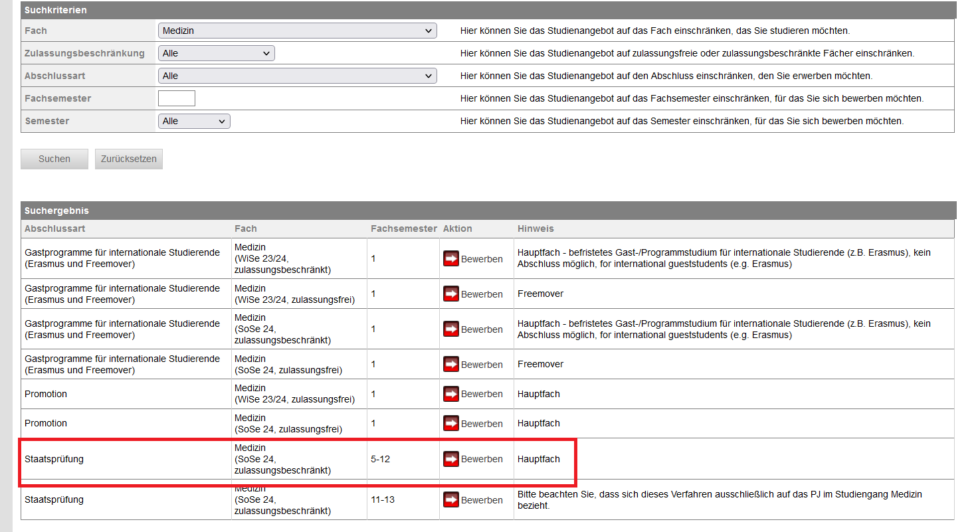The width and height of the screenshot is (980, 532).
Task: Click the Promotion cell in the WiSe 23/24 row
Action: pos(46,394)
